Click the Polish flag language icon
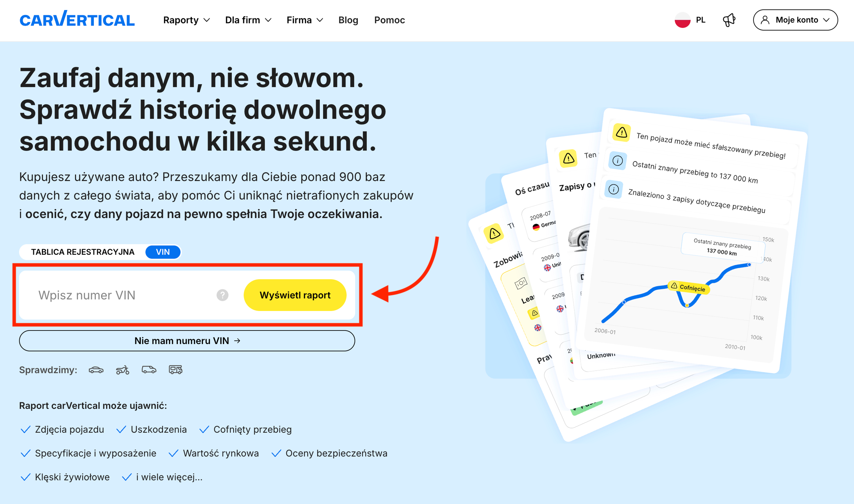 [682, 20]
